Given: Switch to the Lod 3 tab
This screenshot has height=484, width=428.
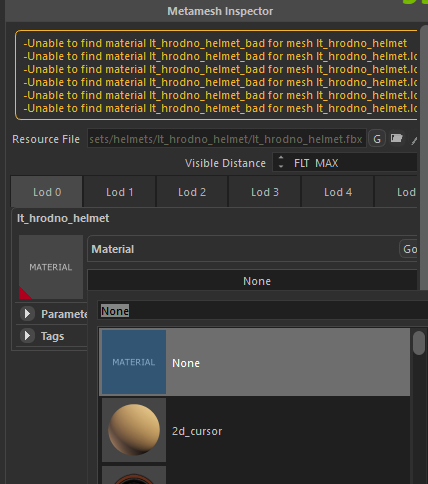Looking at the screenshot, I should click(x=265, y=192).
